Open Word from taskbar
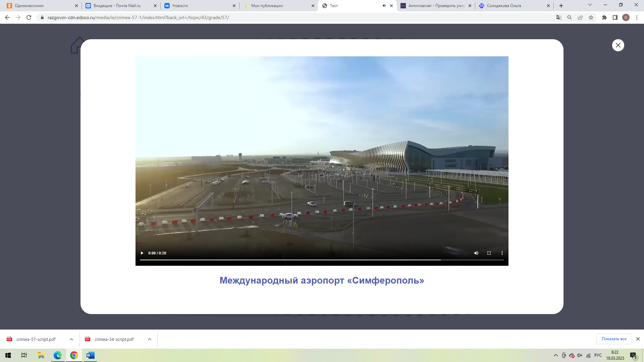 (x=91, y=355)
